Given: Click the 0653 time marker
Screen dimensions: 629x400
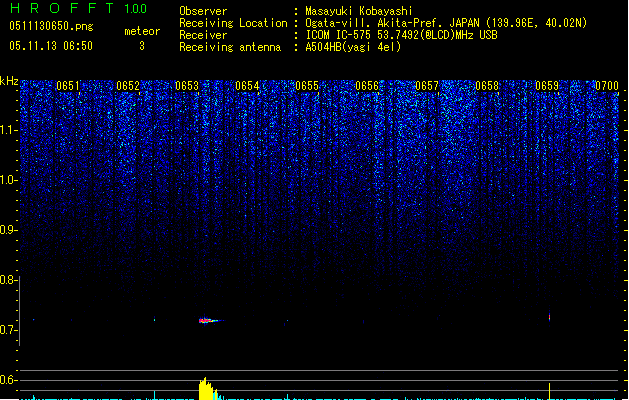Looking at the screenshot, I should pyautogui.click(x=187, y=86).
